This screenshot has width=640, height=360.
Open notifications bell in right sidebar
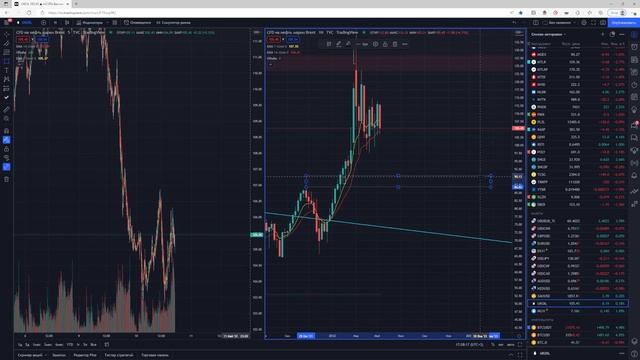click(634, 175)
